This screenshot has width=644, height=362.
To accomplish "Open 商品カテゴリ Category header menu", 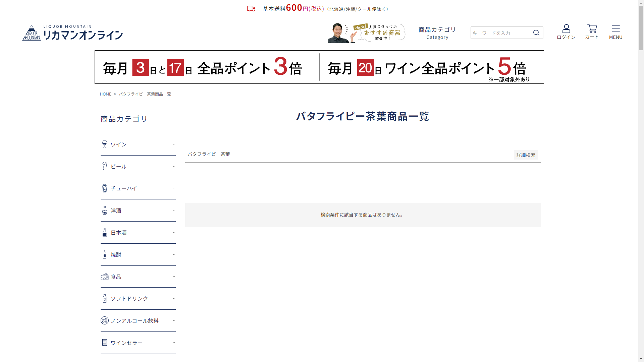I will tap(437, 33).
